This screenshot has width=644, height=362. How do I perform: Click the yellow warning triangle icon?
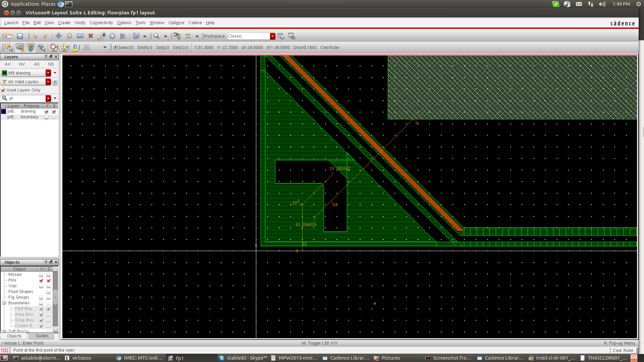point(65,48)
